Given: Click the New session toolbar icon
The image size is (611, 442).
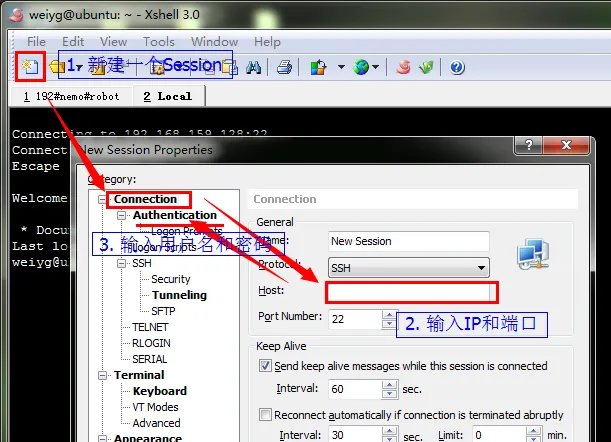Looking at the screenshot, I should [x=30, y=67].
